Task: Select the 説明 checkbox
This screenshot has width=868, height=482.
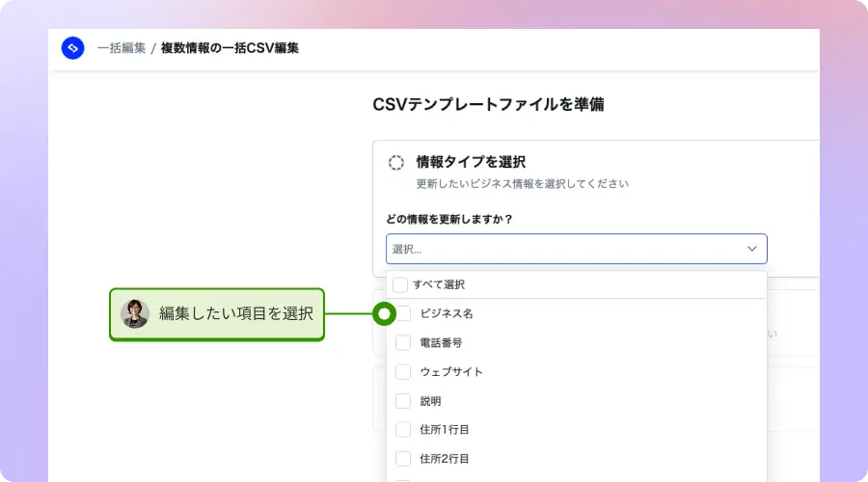Action: pos(403,401)
